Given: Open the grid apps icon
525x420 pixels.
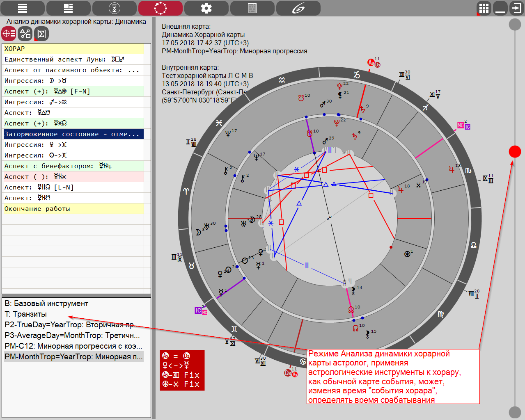Looking at the screenshot, I should [x=484, y=8].
